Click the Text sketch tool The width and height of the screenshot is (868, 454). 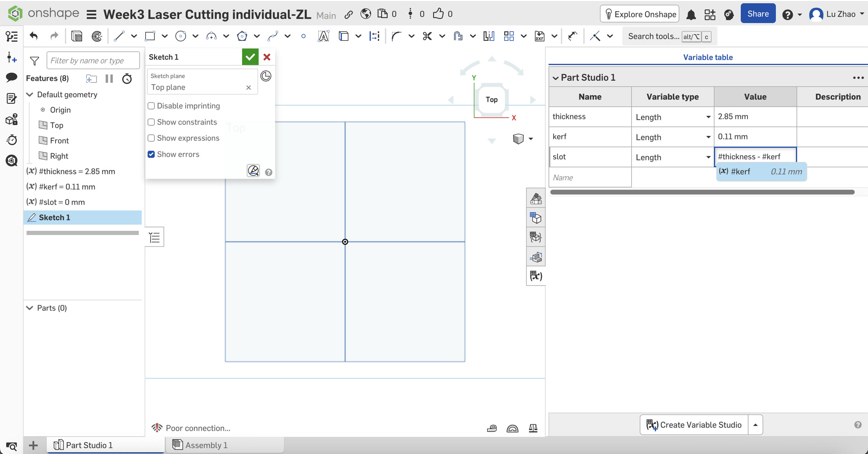pos(323,36)
